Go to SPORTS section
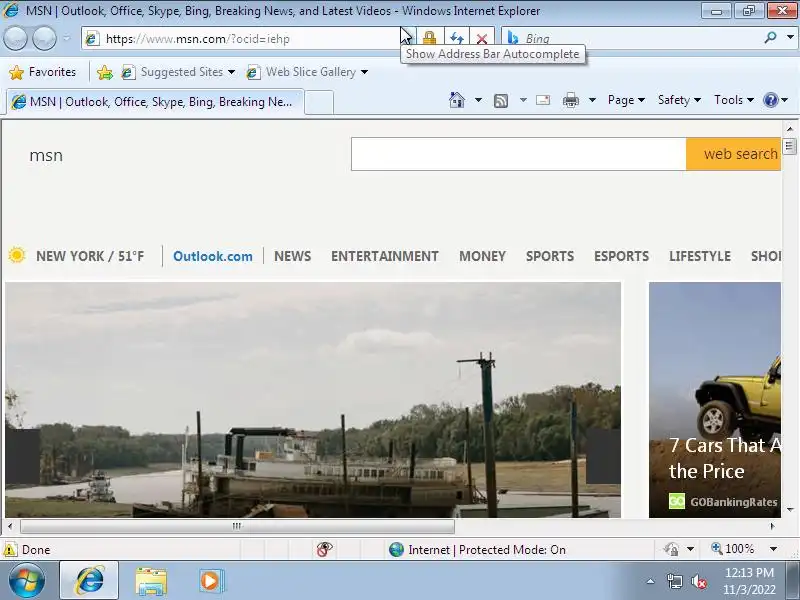Viewport: 800px width, 600px height. tap(550, 256)
